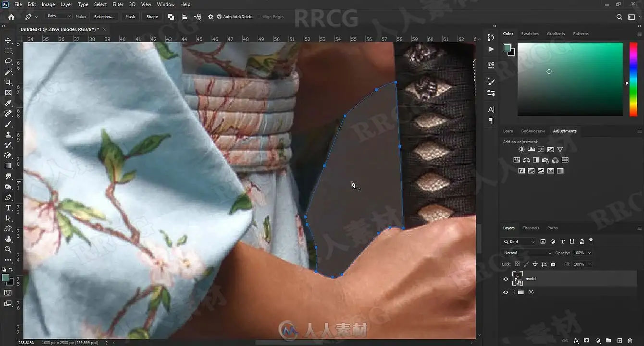Select the Zoom tool
The height and width of the screenshot is (346, 644).
coord(8,249)
